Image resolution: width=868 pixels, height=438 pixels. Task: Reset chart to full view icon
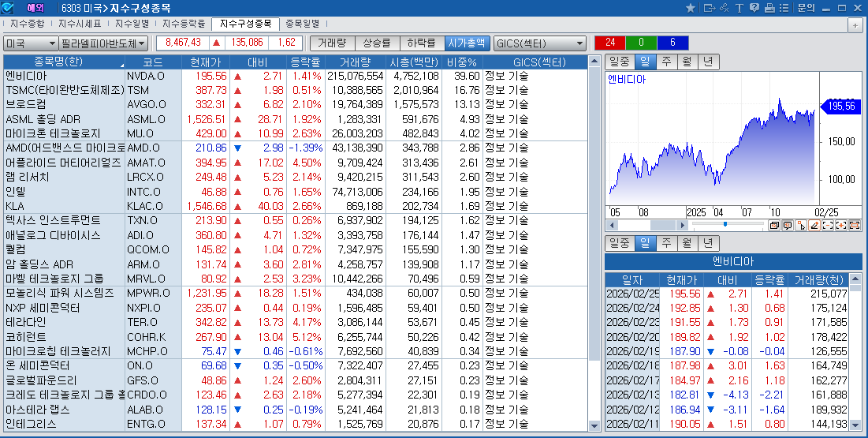(x=854, y=225)
